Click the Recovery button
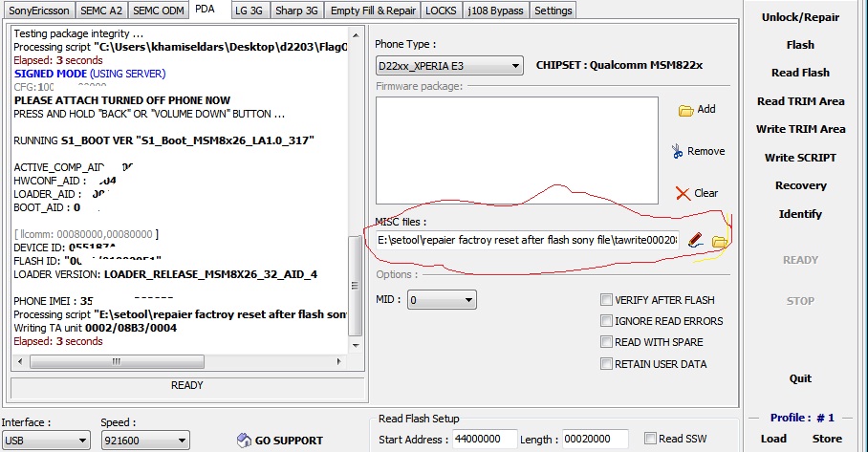This screenshot has height=452, width=868. pos(800,185)
